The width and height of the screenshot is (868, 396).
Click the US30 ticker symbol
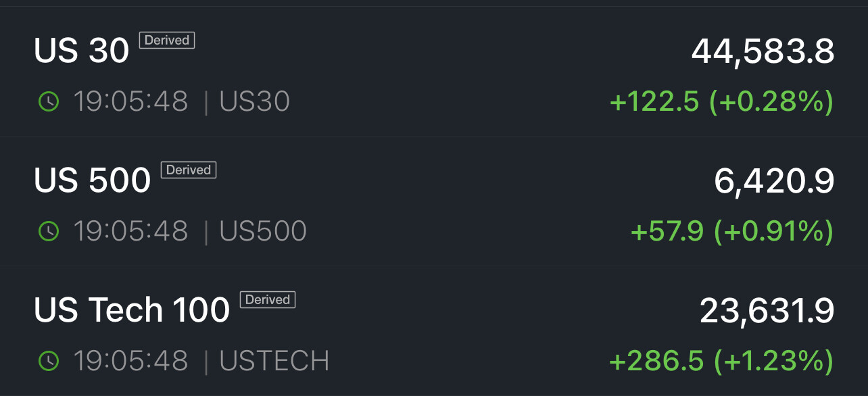click(x=255, y=102)
